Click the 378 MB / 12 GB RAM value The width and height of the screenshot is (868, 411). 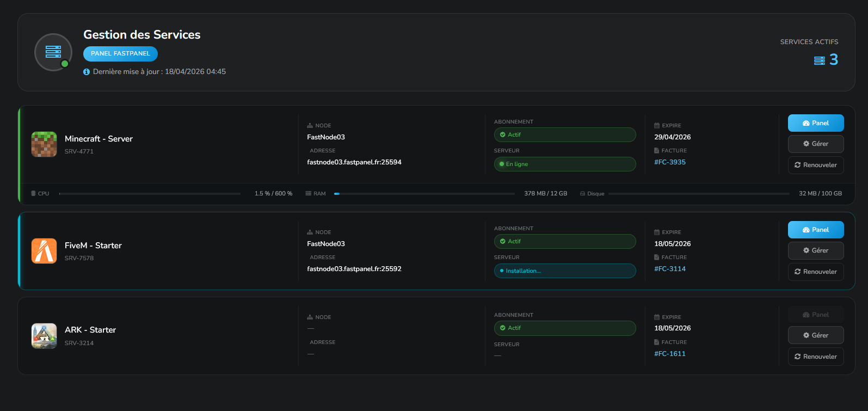coord(546,194)
